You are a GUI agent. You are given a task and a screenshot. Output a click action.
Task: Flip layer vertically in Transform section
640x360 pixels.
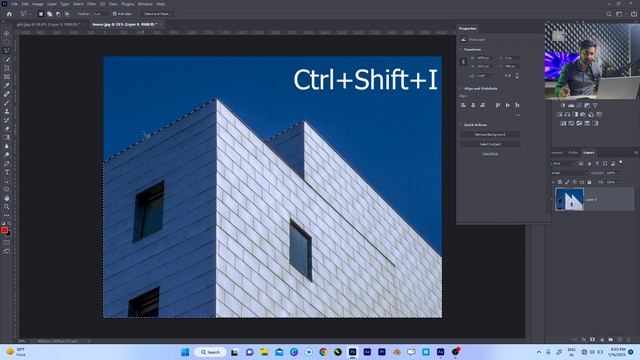(517, 76)
